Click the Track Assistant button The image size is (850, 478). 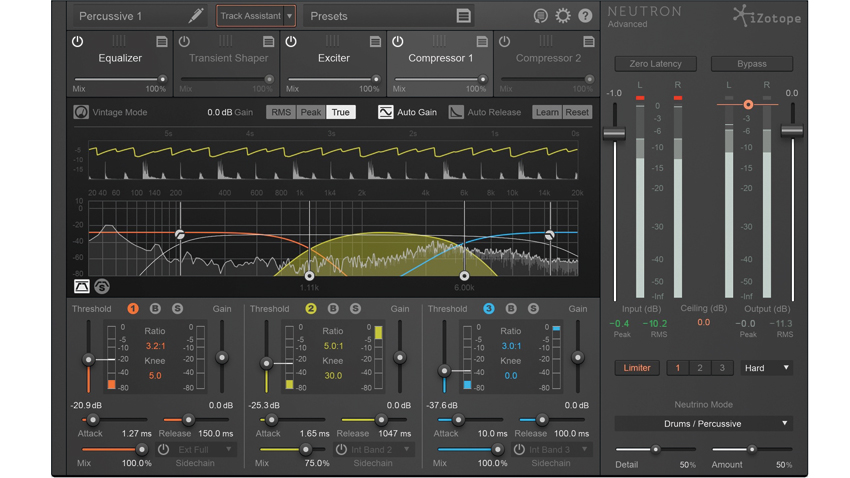click(250, 16)
